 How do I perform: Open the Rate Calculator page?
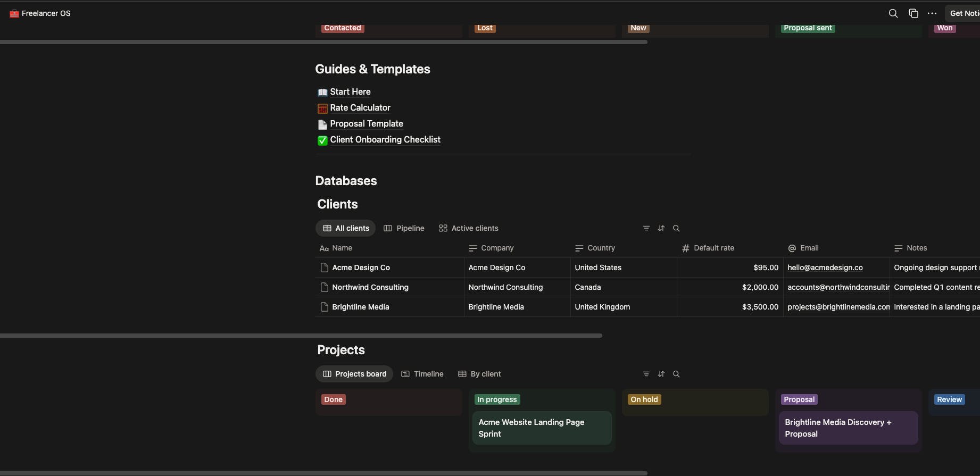tap(360, 107)
